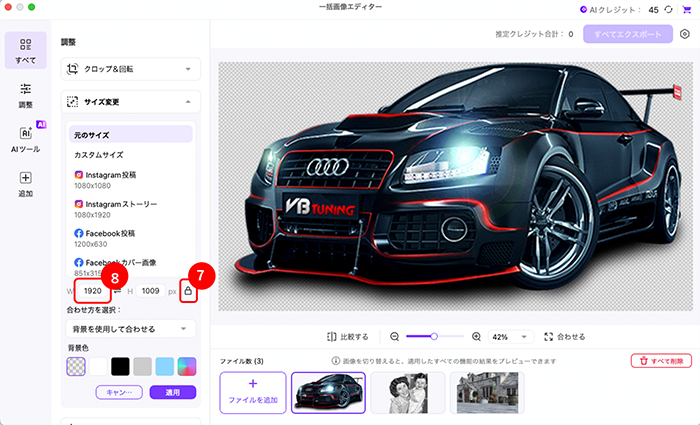Select the 追加 sidebar tab
700x425 pixels.
[x=25, y=184]
